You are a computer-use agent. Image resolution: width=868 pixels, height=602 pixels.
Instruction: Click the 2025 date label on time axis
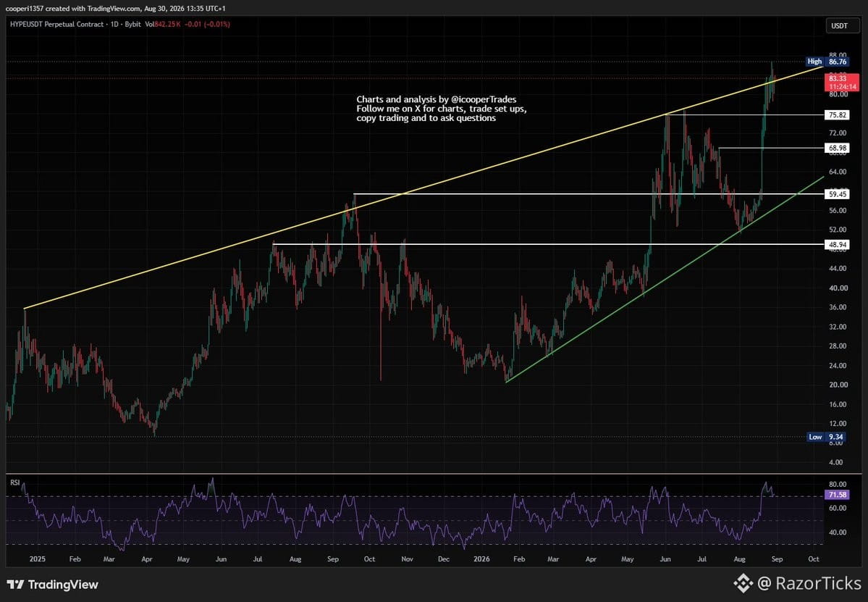point(37,559)
